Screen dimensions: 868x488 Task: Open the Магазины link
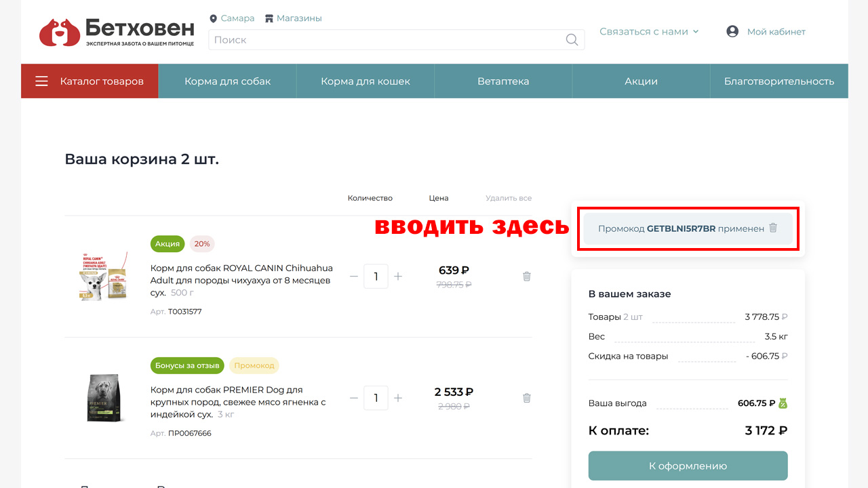pyautogui.click(x=299, y=19)
